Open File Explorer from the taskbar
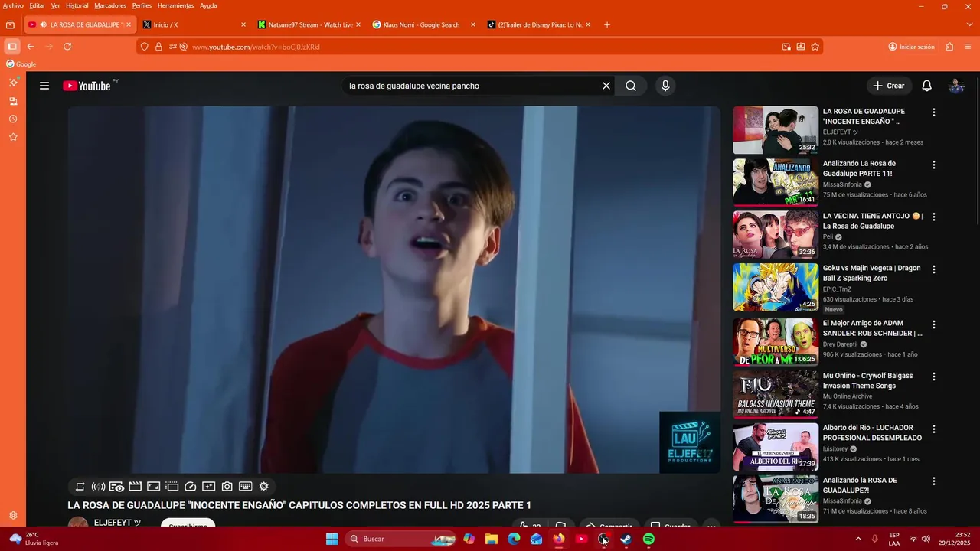Screen dimensions: 980x551 492,539
